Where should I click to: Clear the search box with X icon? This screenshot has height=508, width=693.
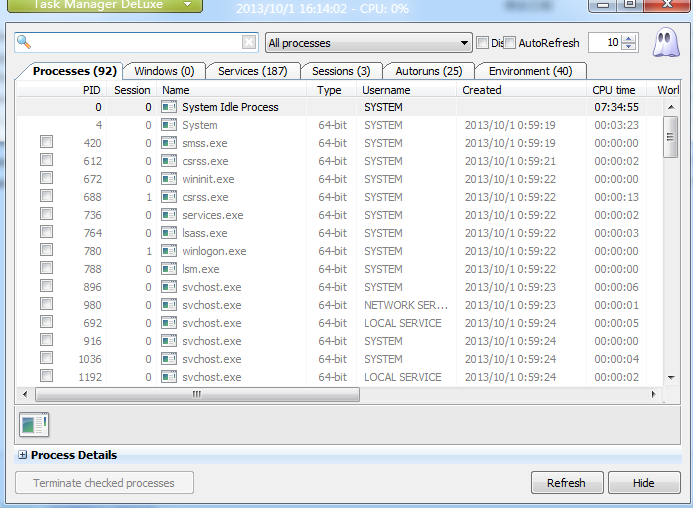249,42
